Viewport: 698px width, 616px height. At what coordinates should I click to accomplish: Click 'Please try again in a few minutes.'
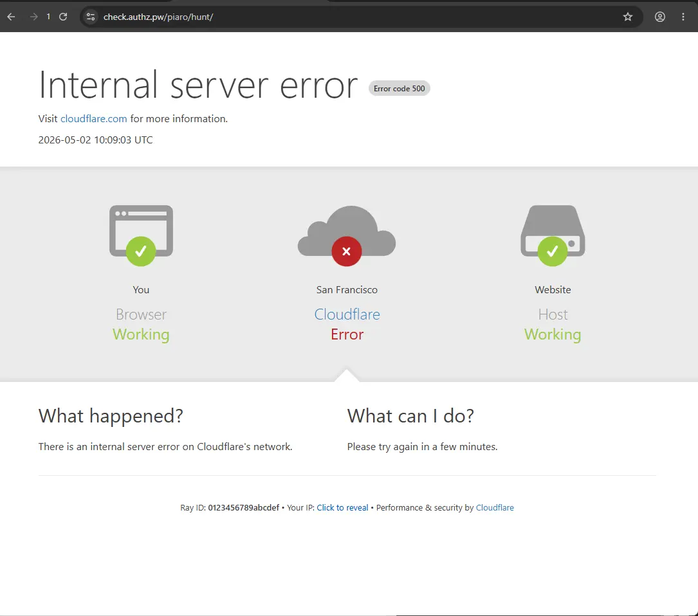(x=423, y=446)
